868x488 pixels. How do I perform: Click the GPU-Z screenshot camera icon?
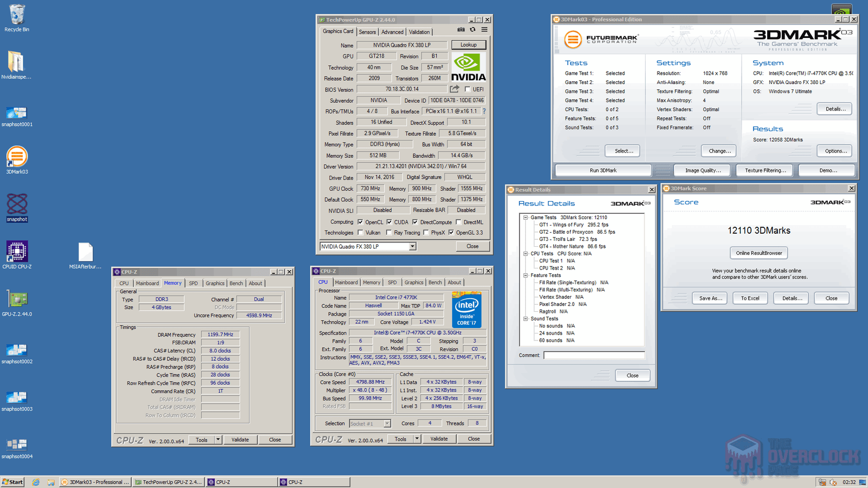click(x=461, y=30)
